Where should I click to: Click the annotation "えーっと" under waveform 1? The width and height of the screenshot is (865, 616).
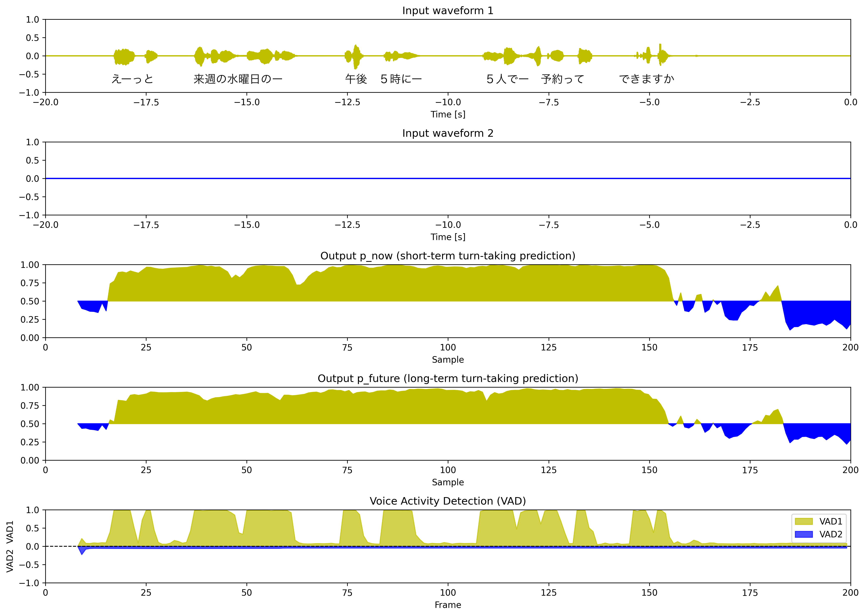coord(132,79)
